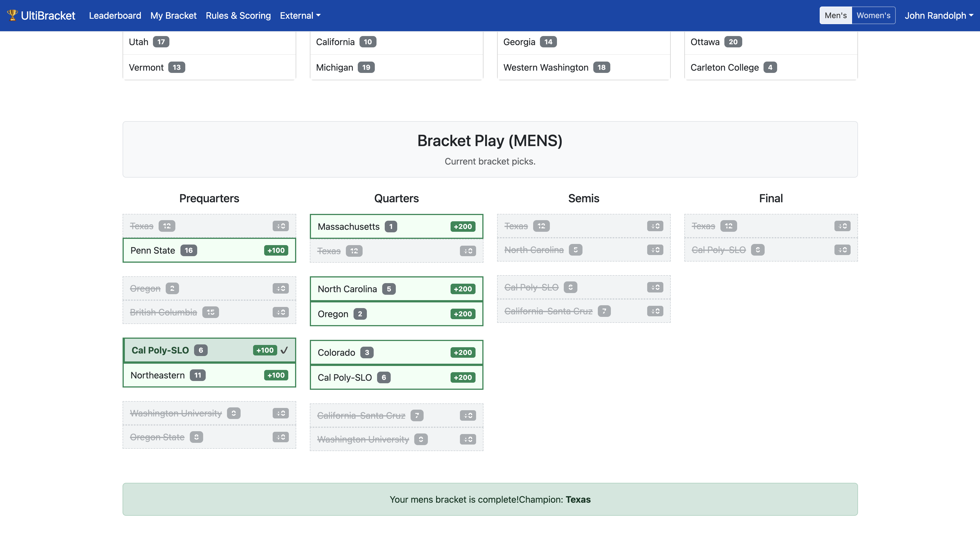Select North Carolina in Quarters
The height and width of the screenshot is (539, 980).
tap(396, 289)
